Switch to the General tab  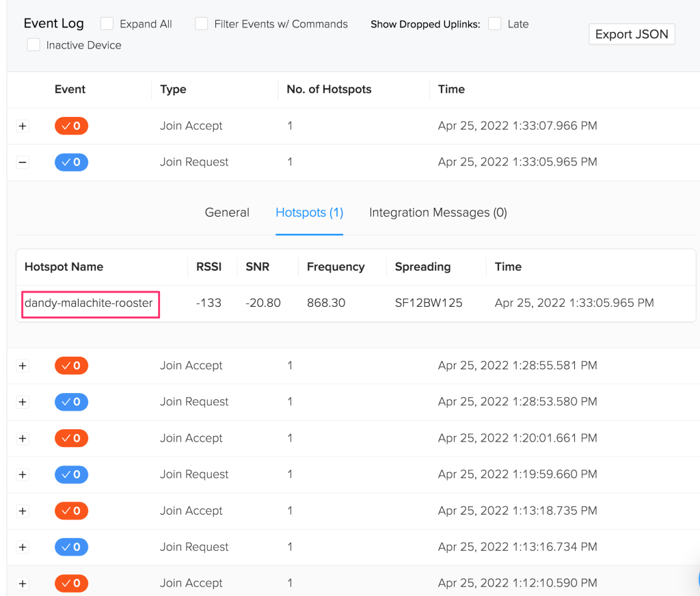227,213
